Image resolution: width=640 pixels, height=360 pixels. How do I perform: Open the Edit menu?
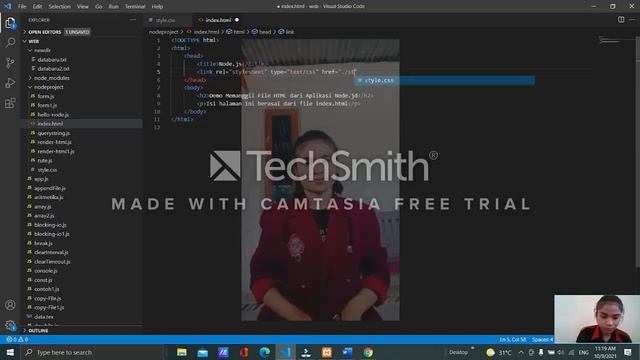[37, 7]
